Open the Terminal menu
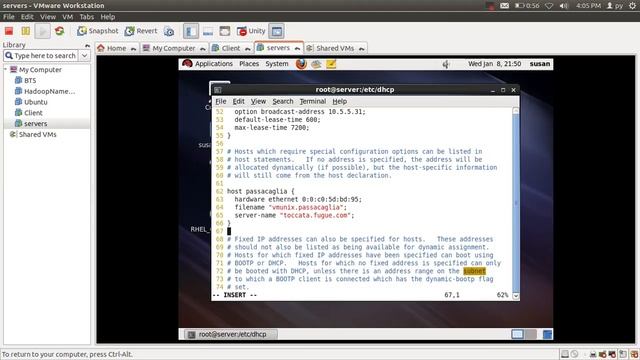This screenshot has height=360, width=640. [x=313, y=101]
